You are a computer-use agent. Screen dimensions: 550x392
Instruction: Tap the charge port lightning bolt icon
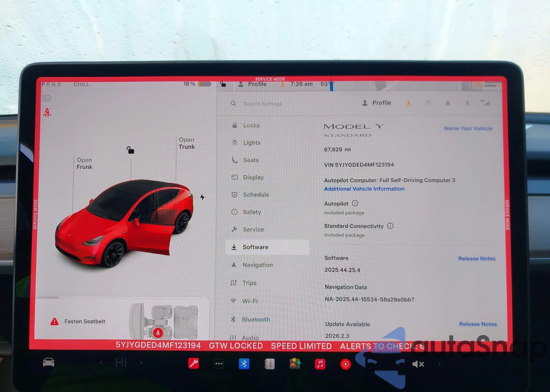click(202, 197)
